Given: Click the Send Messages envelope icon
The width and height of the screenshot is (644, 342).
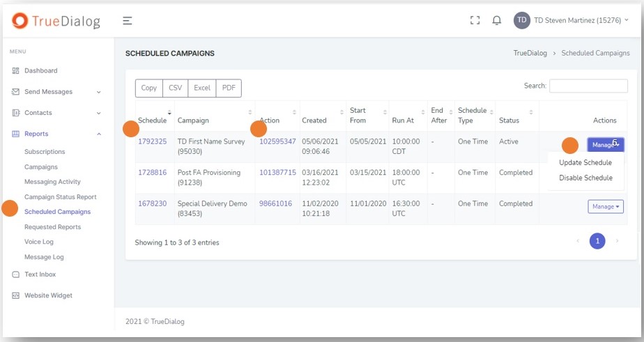Looking at the screenshot, I should click(x=15, y=91).
